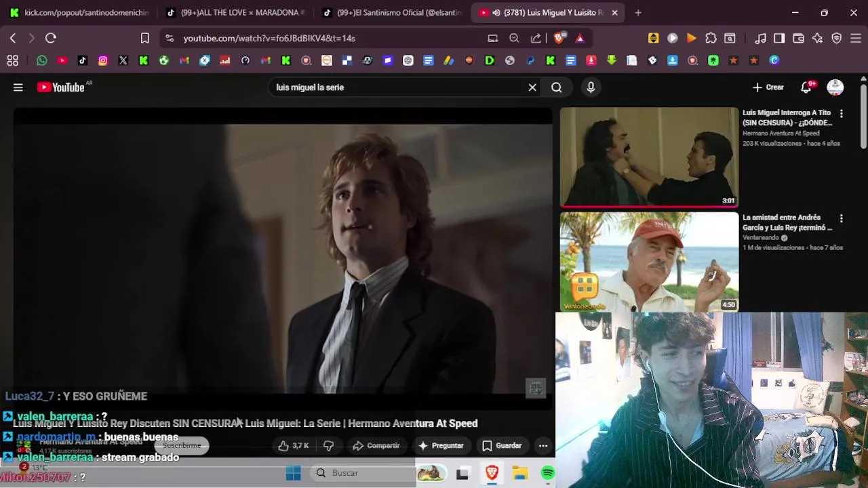Open the browser extensions puzzle icon
This screenshot has width=868, height=488.
(x=711, y=39)
